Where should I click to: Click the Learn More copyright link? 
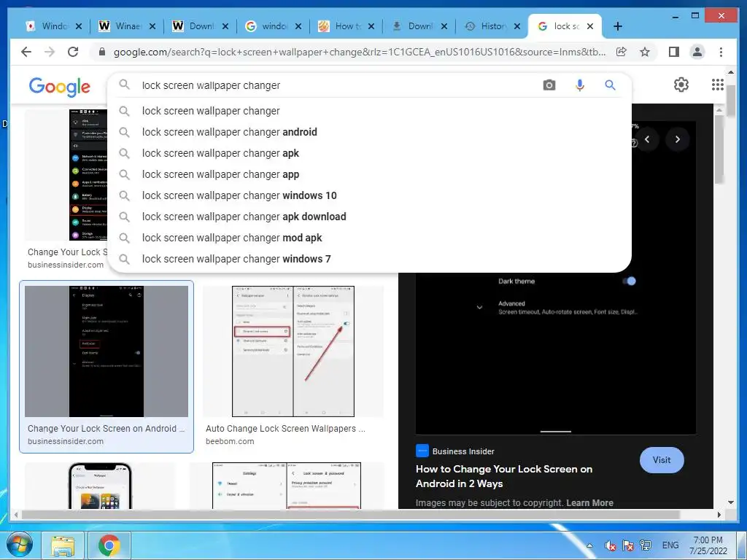point(589,503)
